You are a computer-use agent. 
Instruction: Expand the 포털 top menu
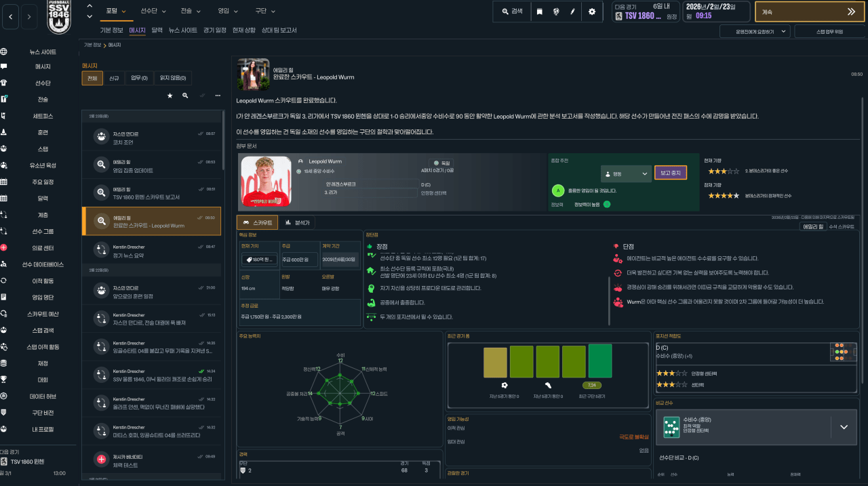[116, 12]
